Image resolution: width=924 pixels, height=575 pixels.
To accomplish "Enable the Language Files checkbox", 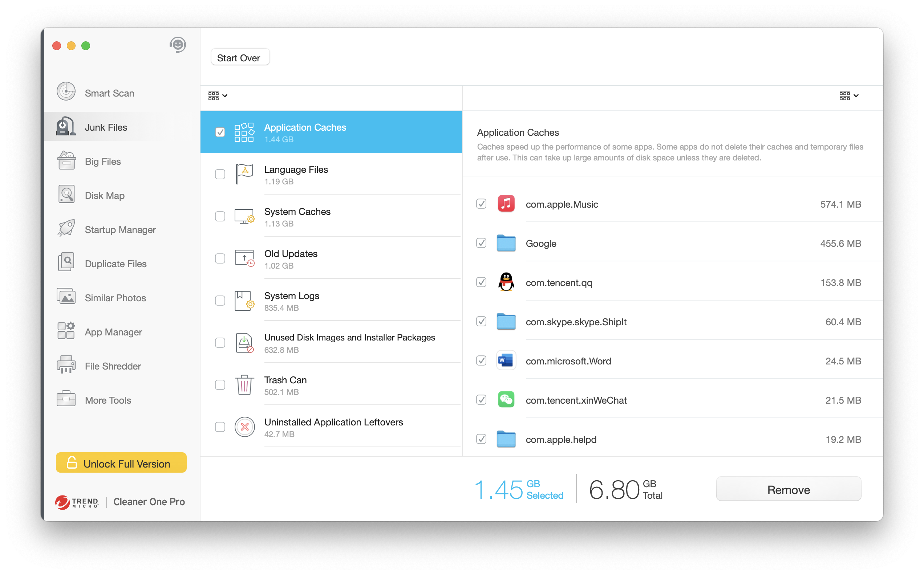I will (220, 175).
